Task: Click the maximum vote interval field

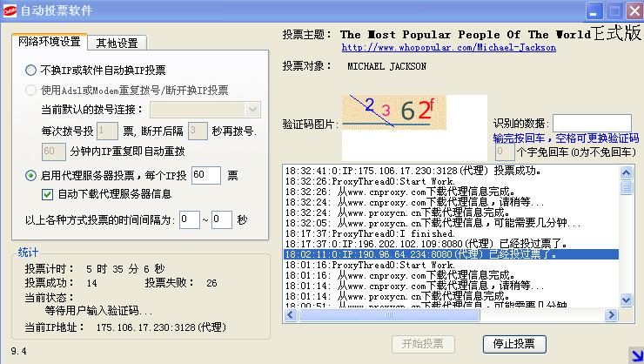Action: pos(222,219)
